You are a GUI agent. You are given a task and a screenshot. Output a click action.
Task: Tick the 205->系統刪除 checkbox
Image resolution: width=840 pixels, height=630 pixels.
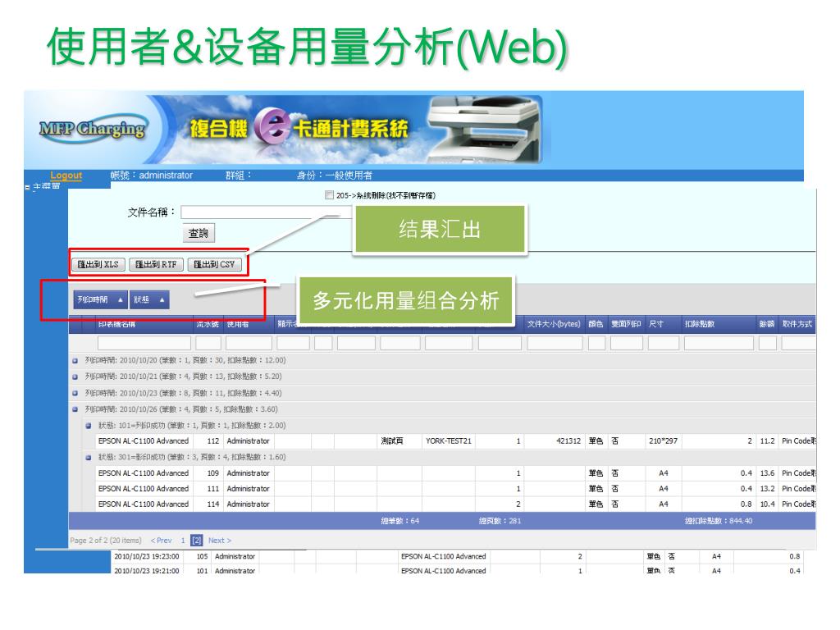329,195
